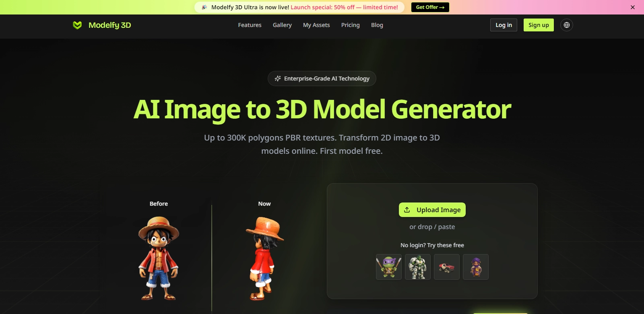This screenshot has width=644, height=314.
Task: Open the Features menu item
Action: (x=250, y=25)
